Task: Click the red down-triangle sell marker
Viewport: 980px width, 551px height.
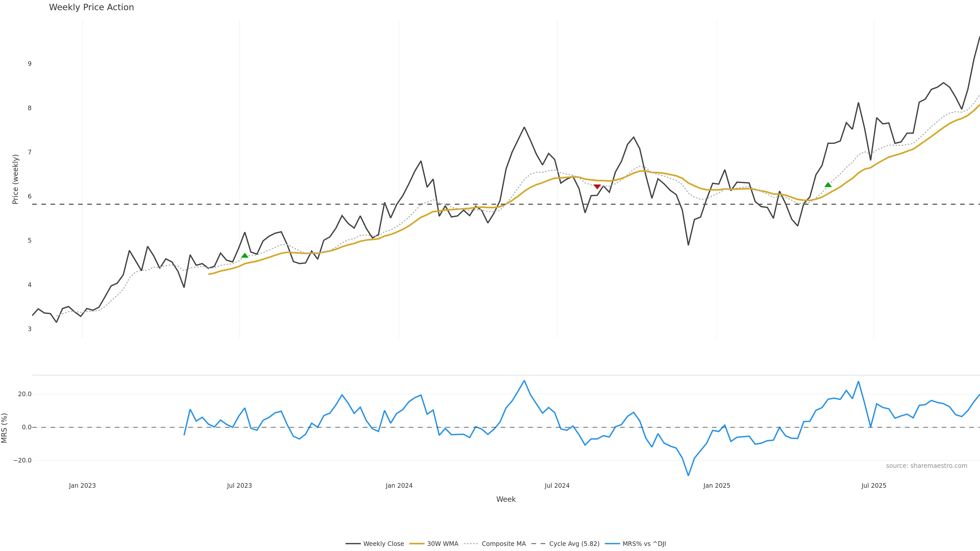Action: click(x=597, y=187)
